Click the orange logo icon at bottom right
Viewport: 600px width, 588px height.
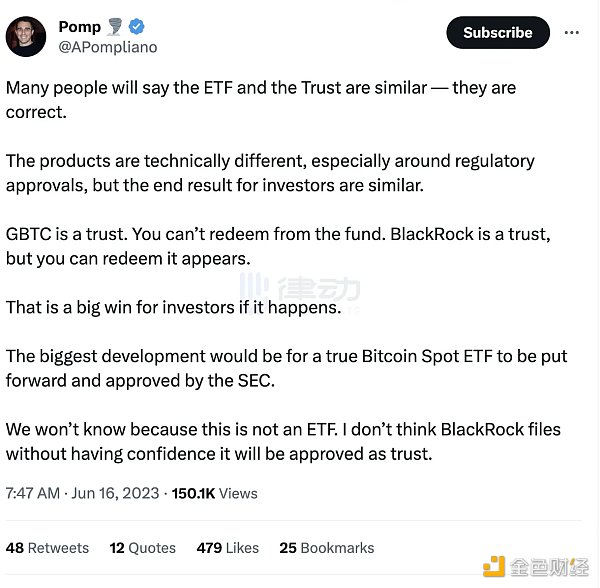tap(494, 566)
